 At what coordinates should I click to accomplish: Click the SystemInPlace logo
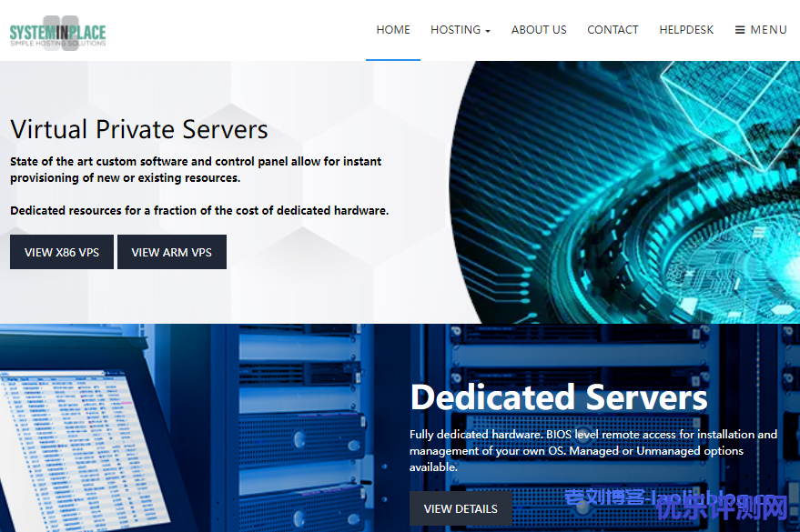[57, 33]
